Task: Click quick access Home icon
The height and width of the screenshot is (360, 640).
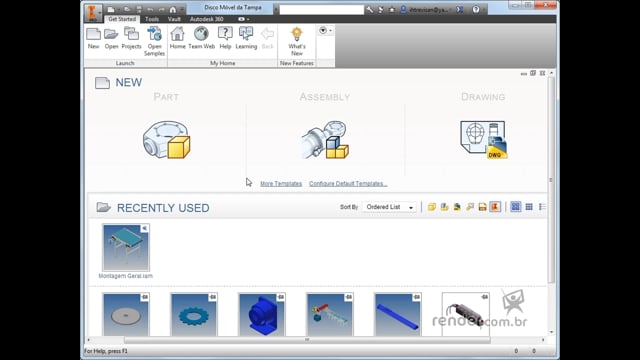Action: click(173, 9)
